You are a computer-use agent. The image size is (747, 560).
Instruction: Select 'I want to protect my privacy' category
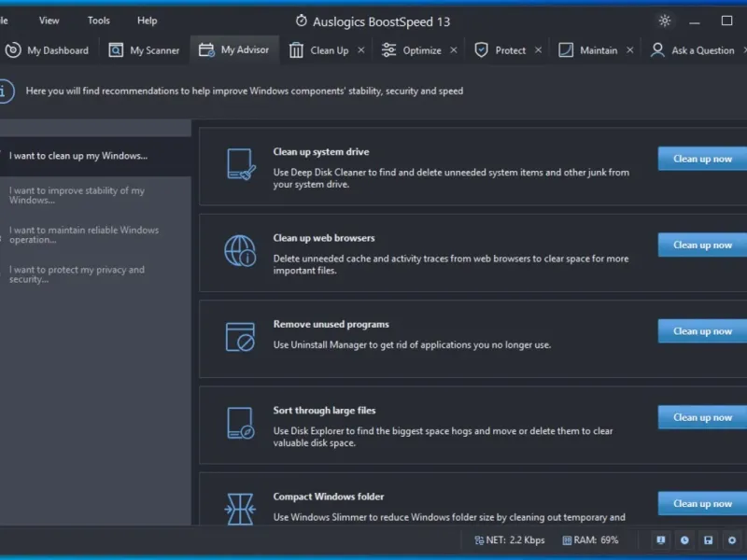77,274
